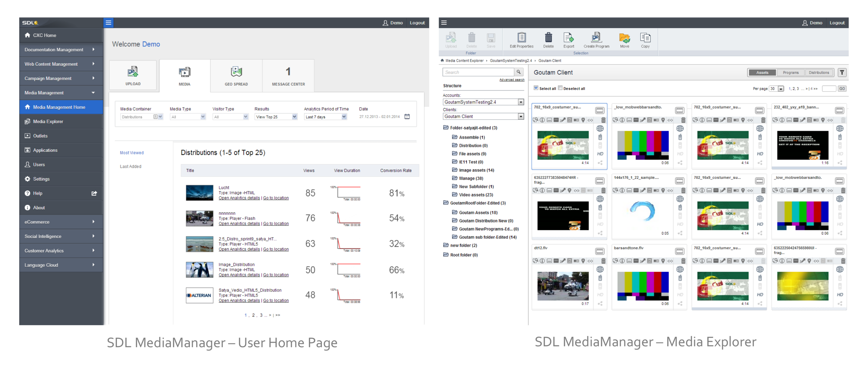This screenshot has width=868, height=368.
Task: Click the search magnifier button
Action: pyautogui.click(x=518, y=72)
